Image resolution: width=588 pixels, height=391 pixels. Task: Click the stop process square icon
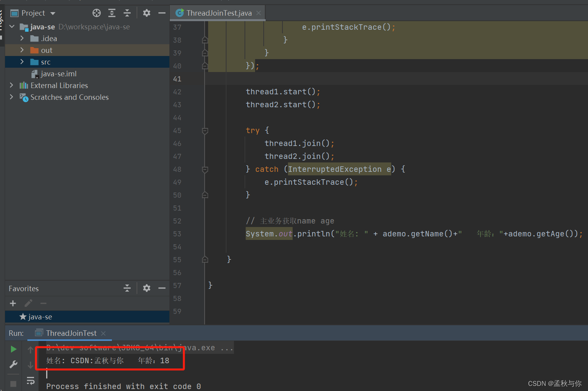tap(13, 384)
